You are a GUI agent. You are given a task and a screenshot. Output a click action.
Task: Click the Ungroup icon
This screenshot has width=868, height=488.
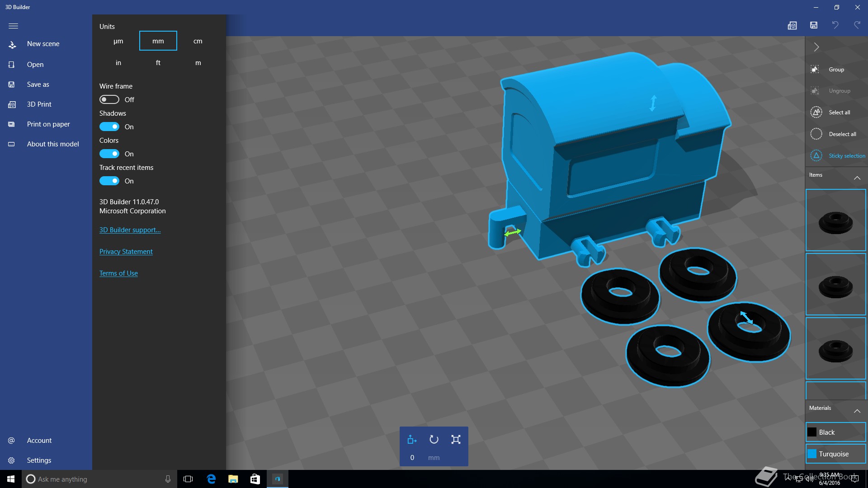point(815,91)
